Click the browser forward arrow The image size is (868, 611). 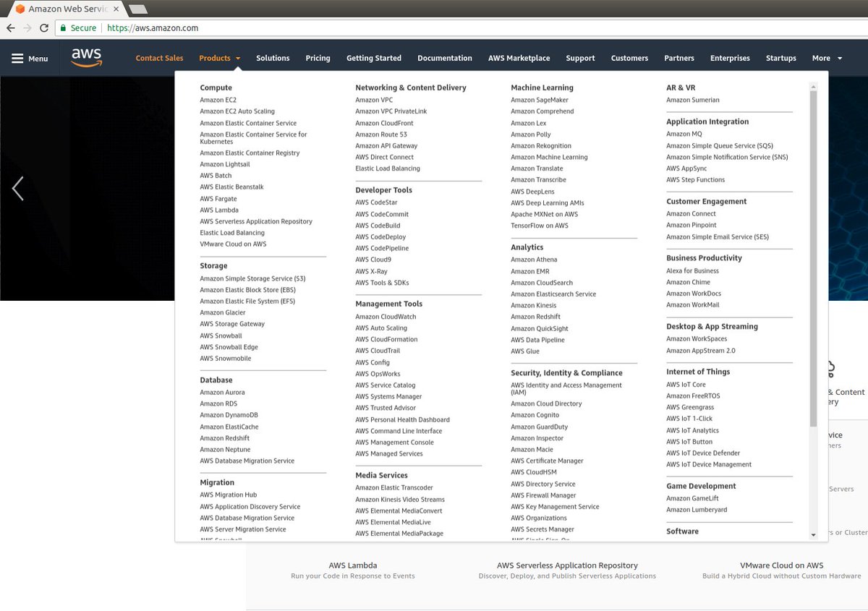pyautogui.click(x=27, y=28)
